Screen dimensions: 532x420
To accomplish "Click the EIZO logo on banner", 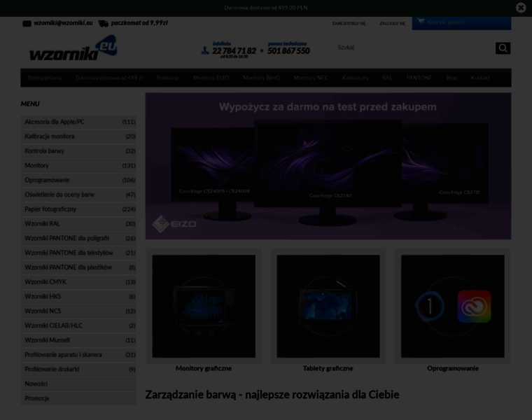I will pyautogui.click(x=174, y=224).
